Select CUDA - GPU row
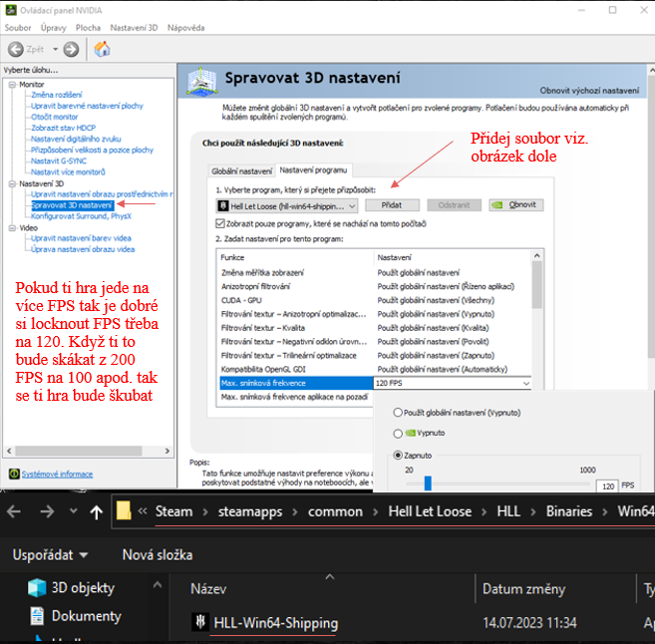Image resolution: width=655 pixels, height=644 pixels. tap(375, 300)
